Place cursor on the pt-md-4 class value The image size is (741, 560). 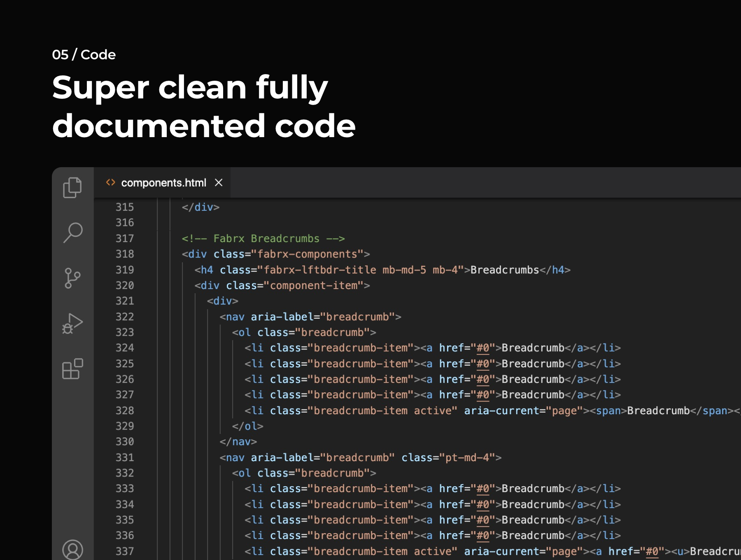(x=467, y=457)
